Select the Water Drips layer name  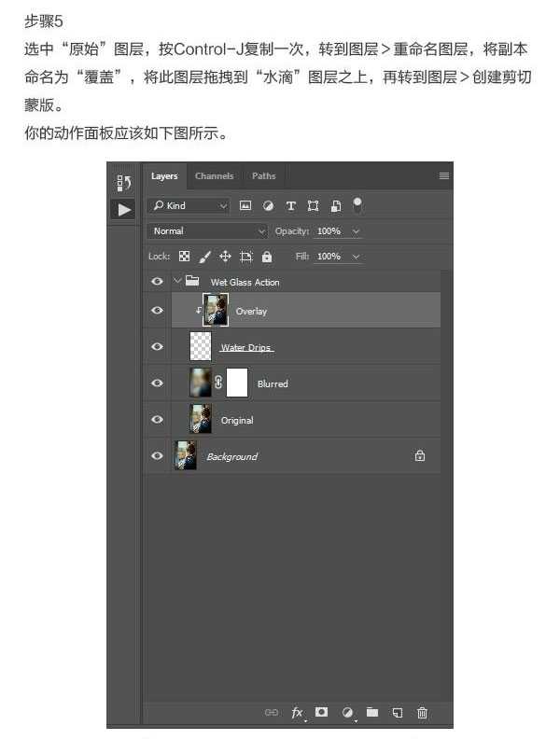tap(246, 347)
